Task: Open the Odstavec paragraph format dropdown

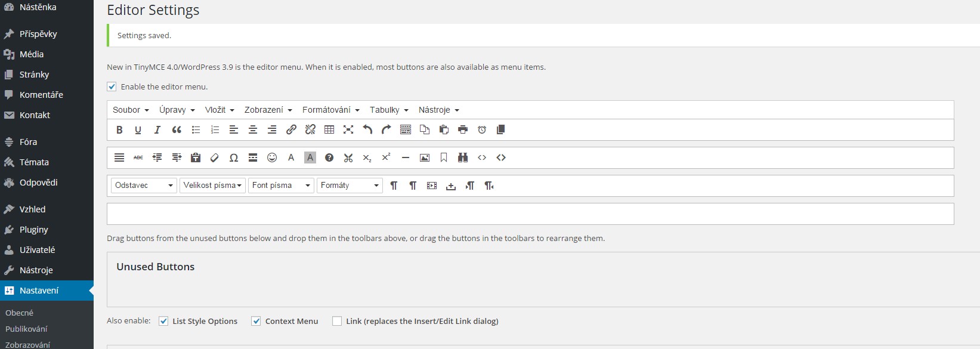Action: 144,186
